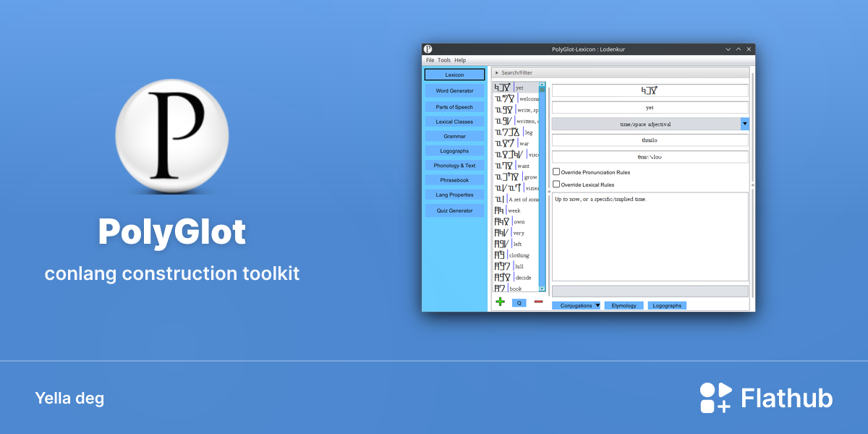Image resolution: width=868 pixels, height=434 pixels.
Task: Click the definition text area
Action: coord(650,237)
